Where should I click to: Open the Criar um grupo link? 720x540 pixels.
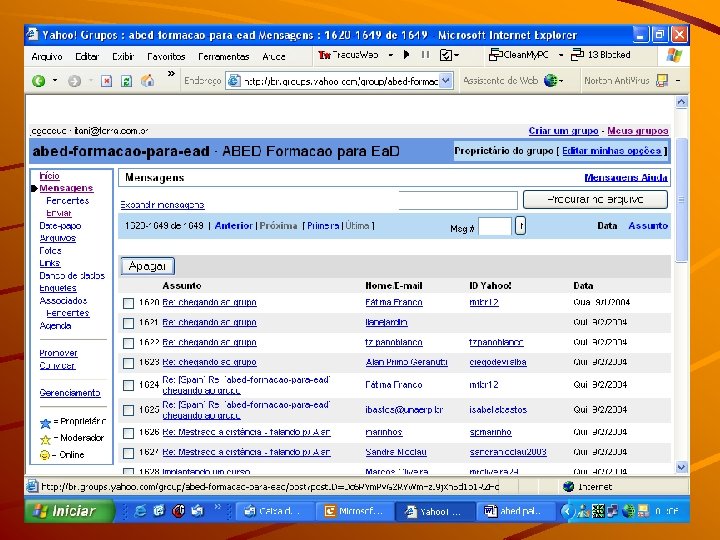point(563,131)
